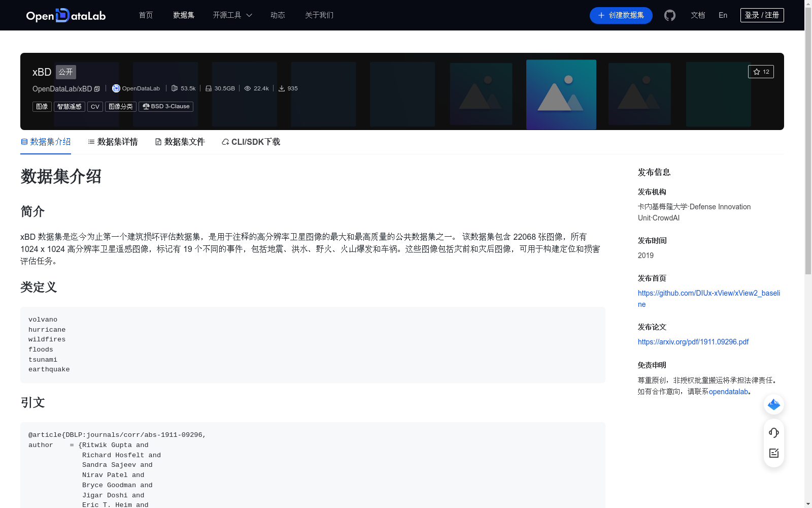The width and height of the screenshot is (812, 508).
Task: Click the 类定义 heading
Action: pos(39,287)
